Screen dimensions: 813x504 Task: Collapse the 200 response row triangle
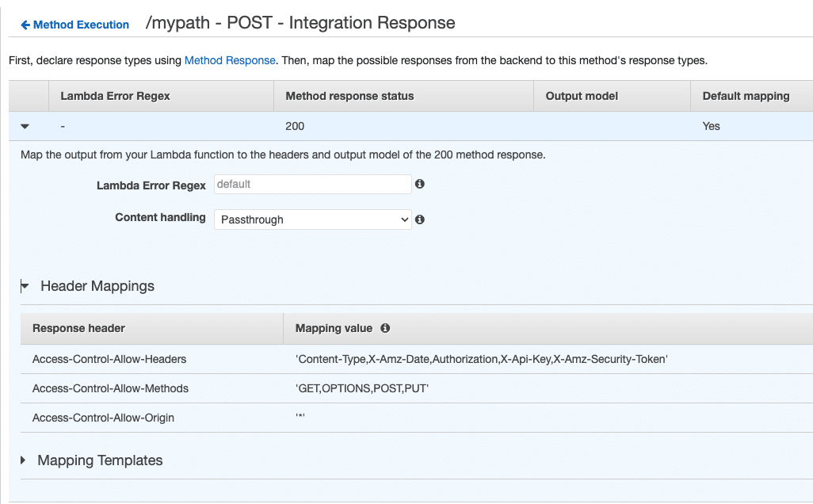[x=25, y=125]
